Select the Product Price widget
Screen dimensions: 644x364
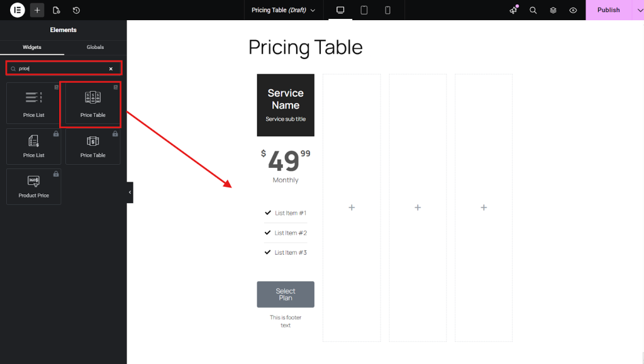[x=34, y=186]
